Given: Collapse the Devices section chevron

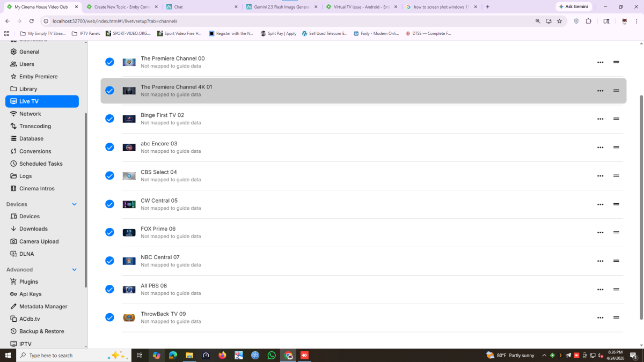Looking at the screenshot, I should click(x=74, y=204).
